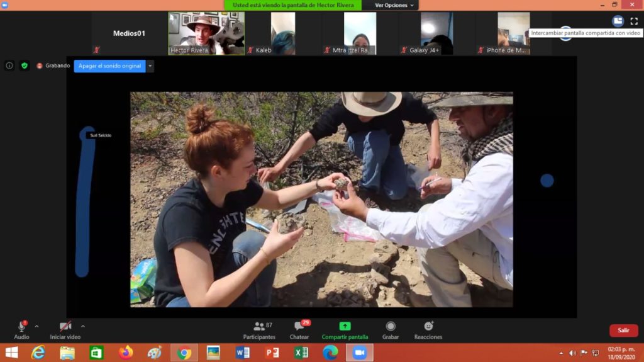This screenshot has width=644, height=362.
Task: Open PowerPoint from taskbar
Action: point(272,353)
